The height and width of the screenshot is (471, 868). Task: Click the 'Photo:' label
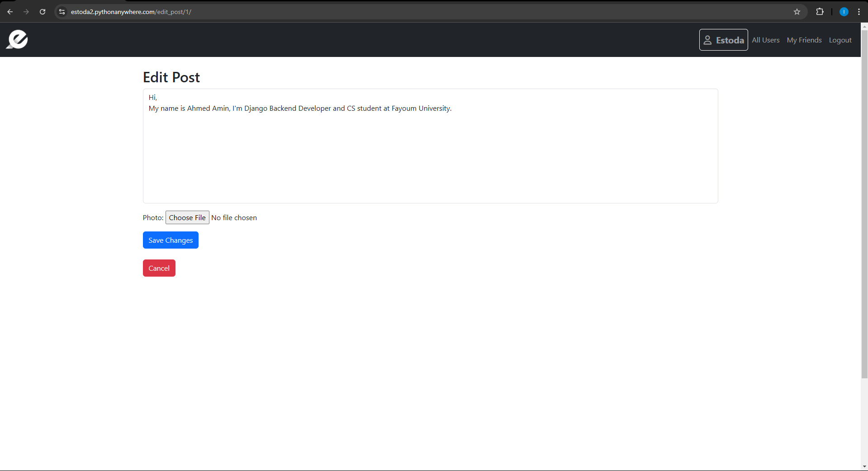(x=153, y=217)
